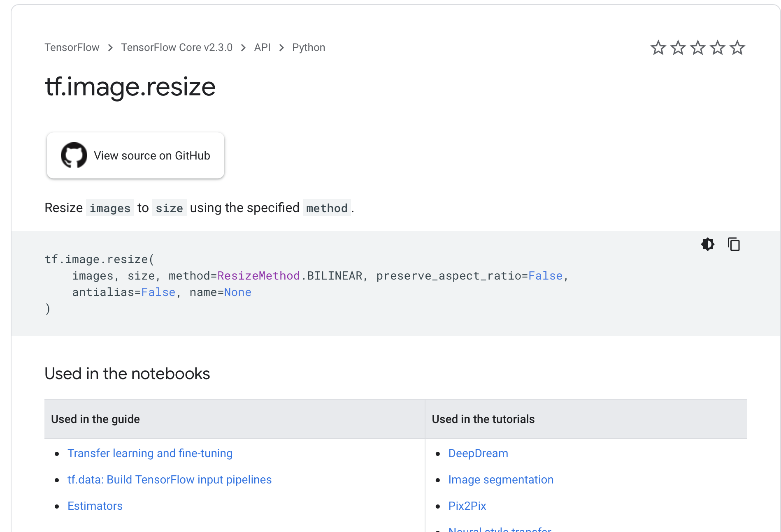This screenshot has width=781, height=532.
Task: Rate the page four stars
Action: 718,48
